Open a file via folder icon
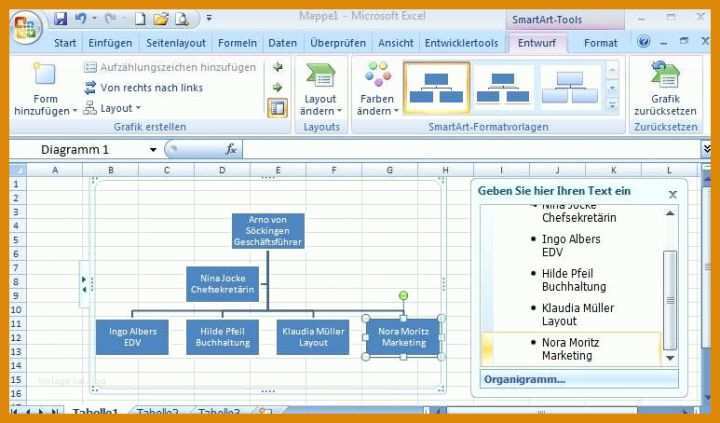The width and height of the screenshot is (720, 423). [161, 19]
